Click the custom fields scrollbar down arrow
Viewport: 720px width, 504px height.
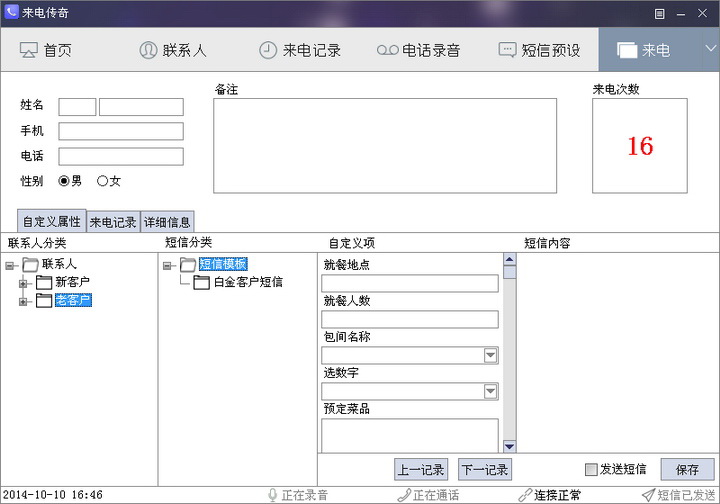510,446
